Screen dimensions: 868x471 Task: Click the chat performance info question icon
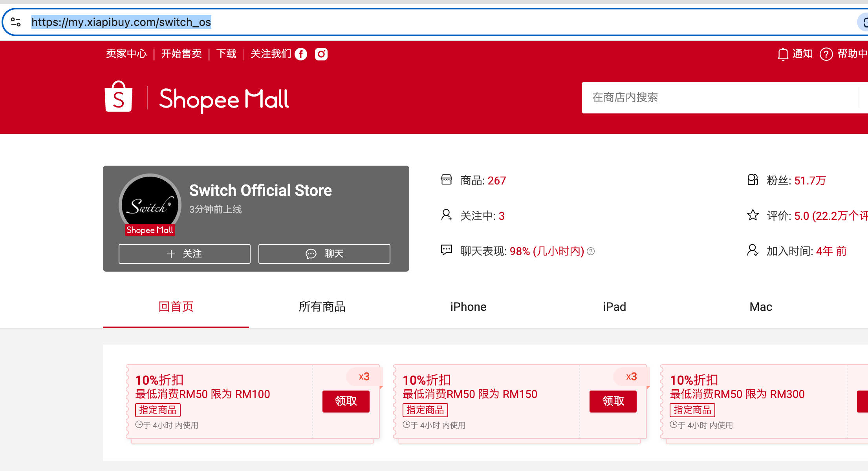(x=591, y=251)
